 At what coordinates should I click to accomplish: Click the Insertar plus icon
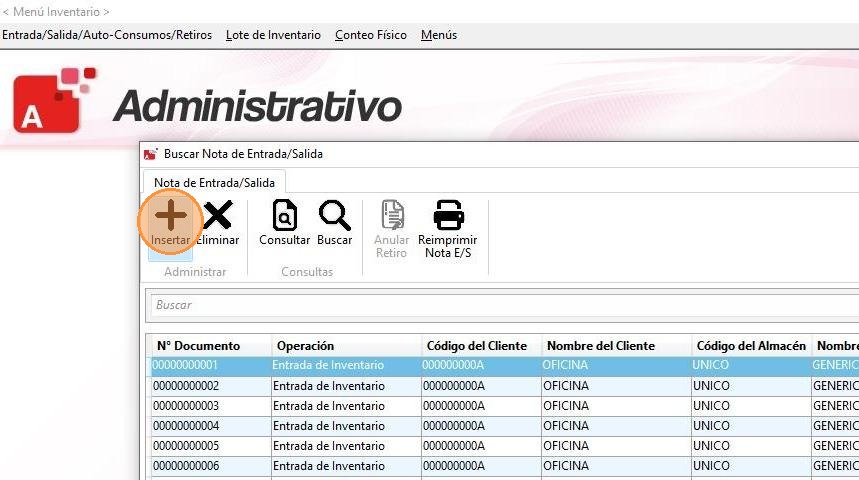click(170, 215)
